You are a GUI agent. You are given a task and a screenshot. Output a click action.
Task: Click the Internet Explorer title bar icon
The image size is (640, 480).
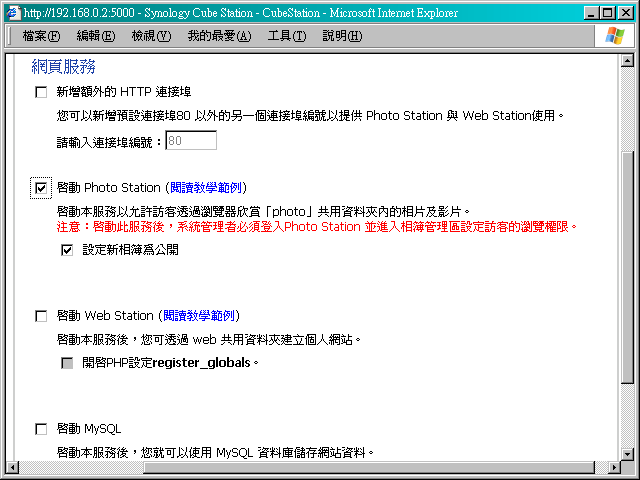click(12, 13)
